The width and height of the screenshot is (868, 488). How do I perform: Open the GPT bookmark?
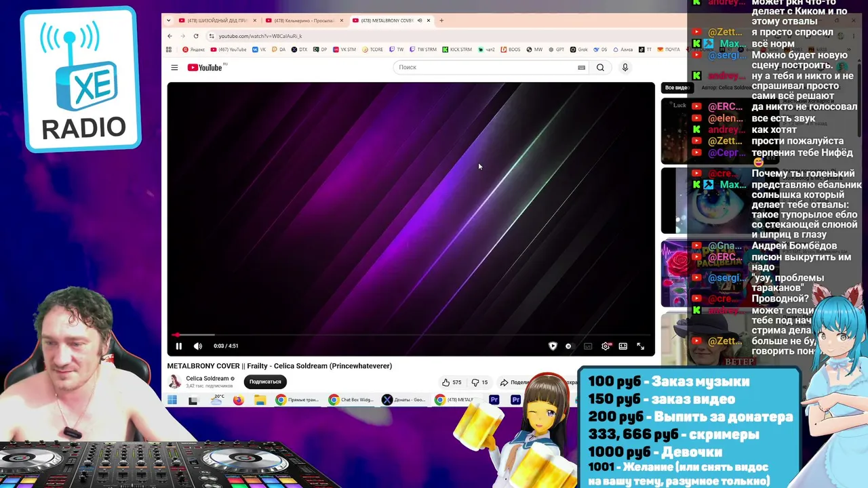click(x=557, y=49)
